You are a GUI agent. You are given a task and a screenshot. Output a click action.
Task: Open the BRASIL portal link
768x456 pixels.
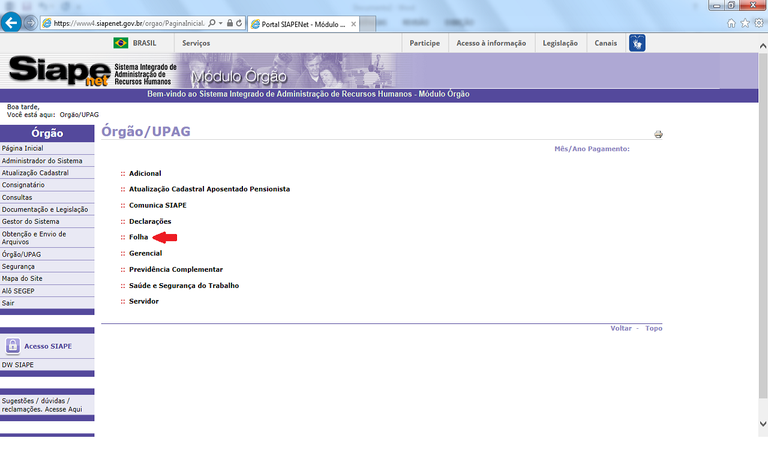(x=144, y=43)
